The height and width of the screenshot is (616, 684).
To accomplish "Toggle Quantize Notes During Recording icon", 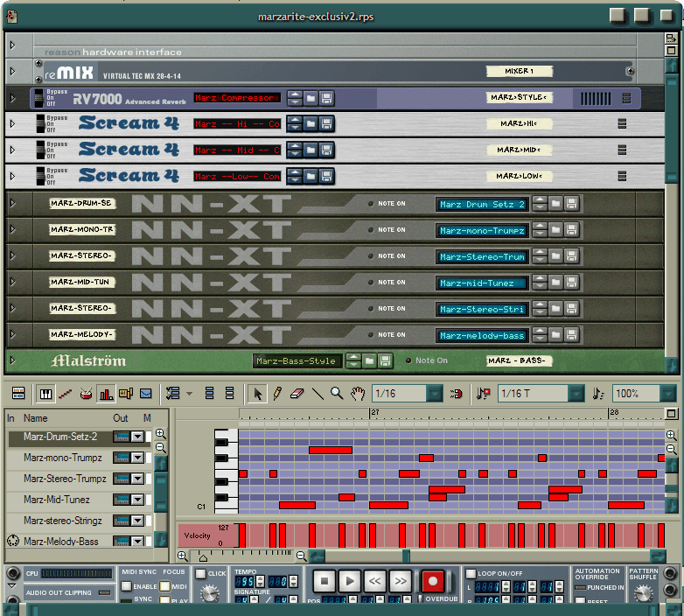I will (x=483, y=394).
